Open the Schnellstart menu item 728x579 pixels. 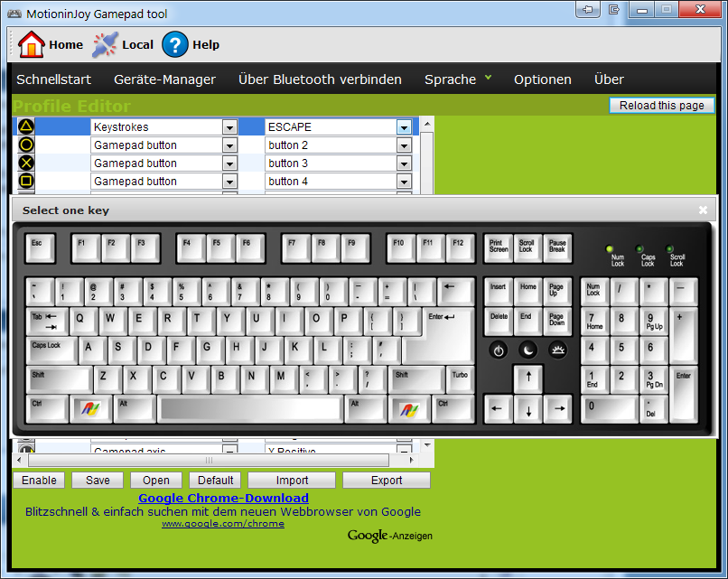coord(54,79)
